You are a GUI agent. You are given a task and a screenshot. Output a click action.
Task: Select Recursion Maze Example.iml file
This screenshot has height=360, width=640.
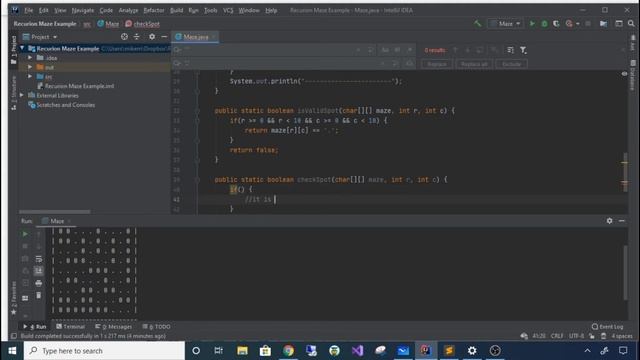[76, 86]
